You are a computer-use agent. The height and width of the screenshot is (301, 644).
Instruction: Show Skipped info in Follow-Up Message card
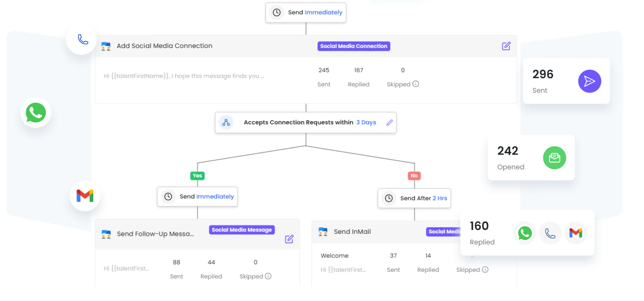click(268, 276)
